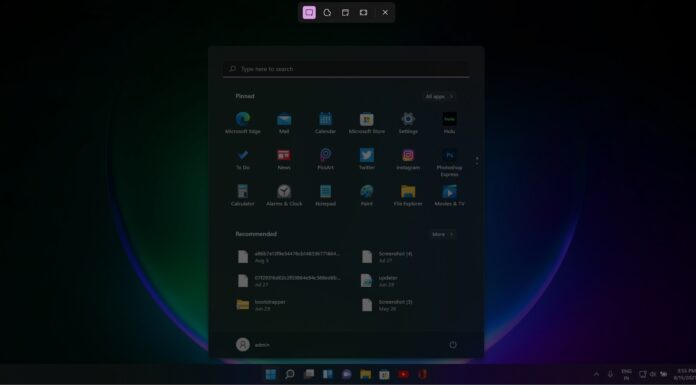Show More recommended items

tap(443, 234)
